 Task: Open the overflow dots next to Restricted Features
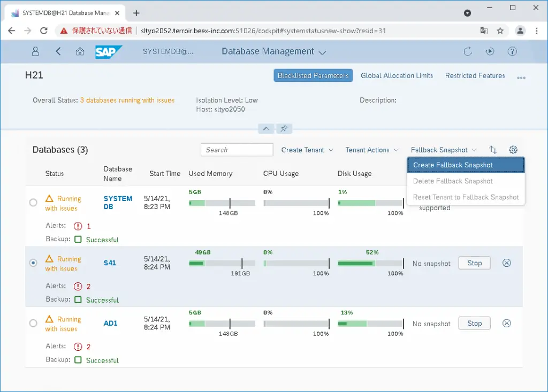point(521,78)
